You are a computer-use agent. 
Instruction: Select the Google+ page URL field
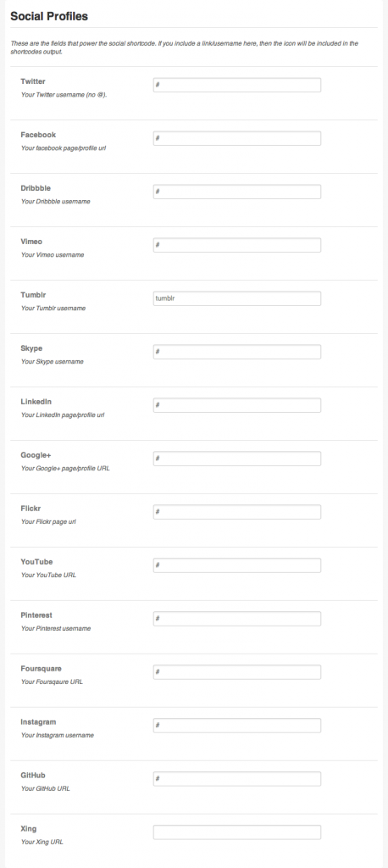tap(237, 459)
